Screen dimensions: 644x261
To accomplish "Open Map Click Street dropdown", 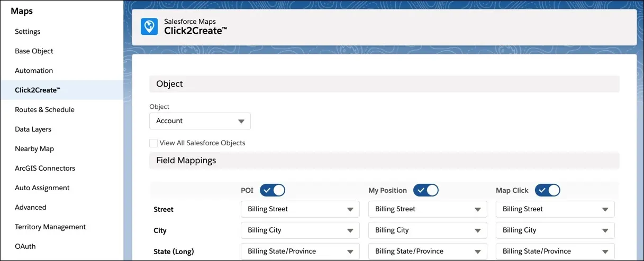I will pyautogui.click(x=555, y=209).
